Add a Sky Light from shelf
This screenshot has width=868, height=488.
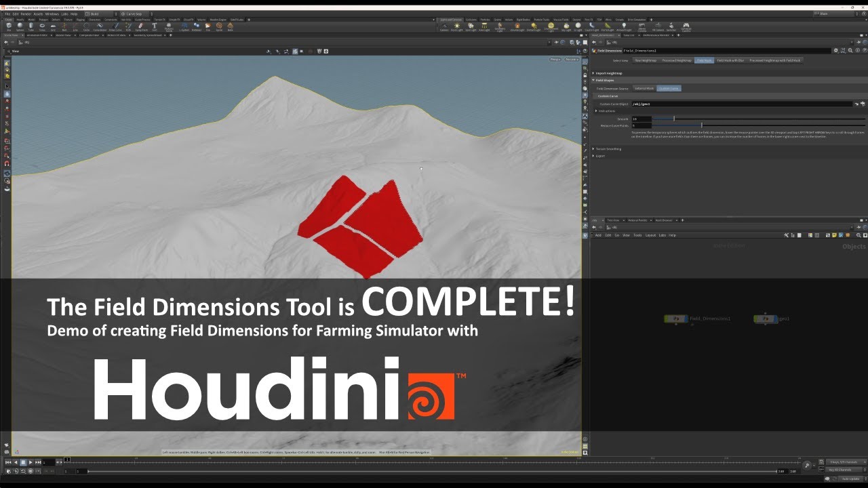point(566,26)
